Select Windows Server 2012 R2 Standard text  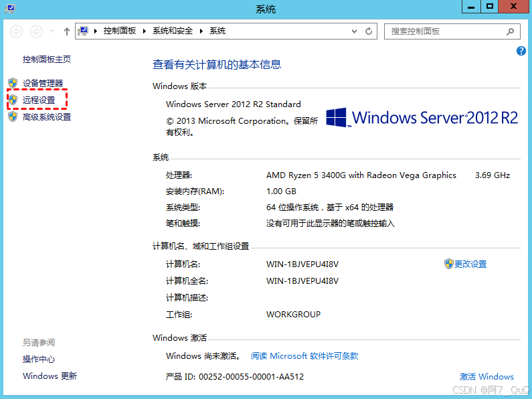234,104
